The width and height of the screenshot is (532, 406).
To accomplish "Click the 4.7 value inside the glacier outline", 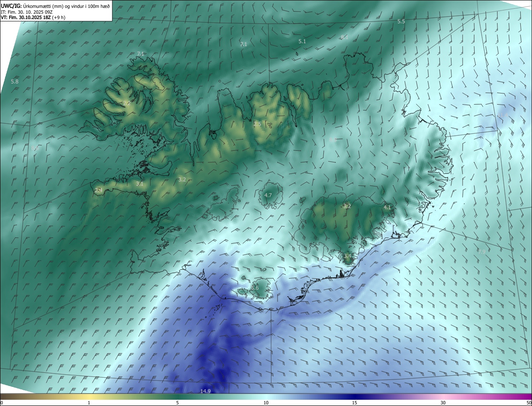I will tap(268, 195).
